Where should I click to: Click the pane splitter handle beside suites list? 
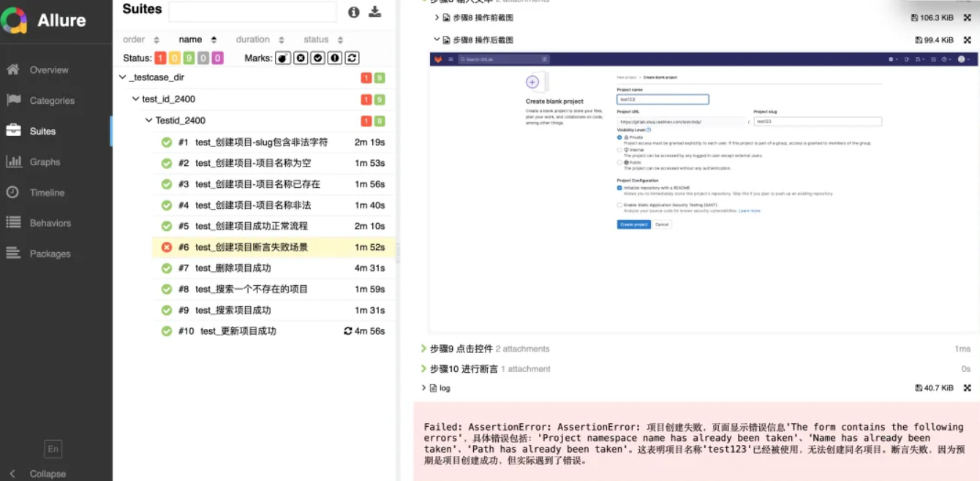[399, 252]
